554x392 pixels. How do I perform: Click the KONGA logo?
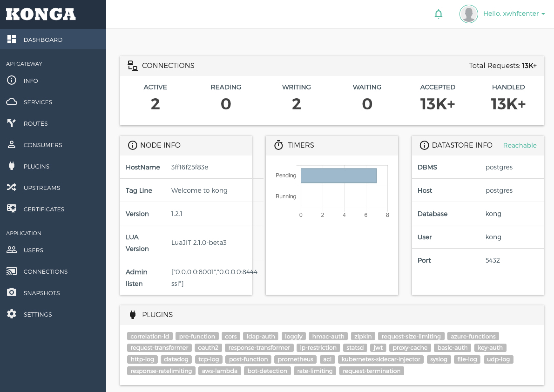tap(41, 14)
